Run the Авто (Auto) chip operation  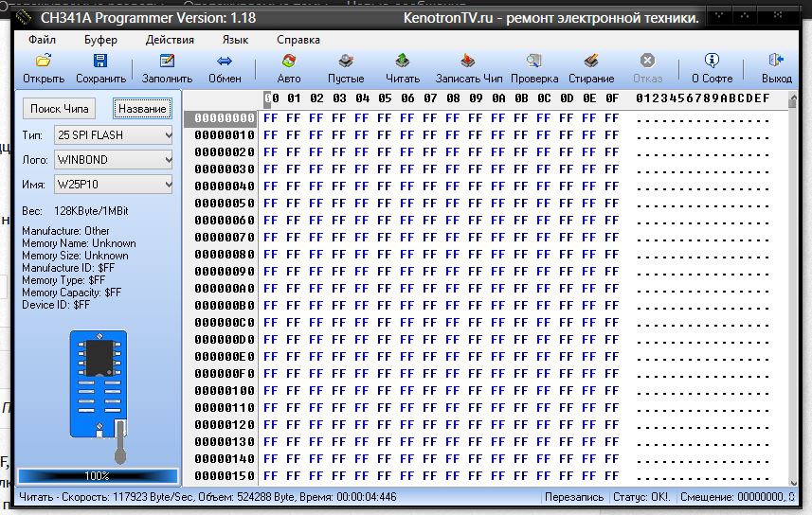click(x=289, y=62)
